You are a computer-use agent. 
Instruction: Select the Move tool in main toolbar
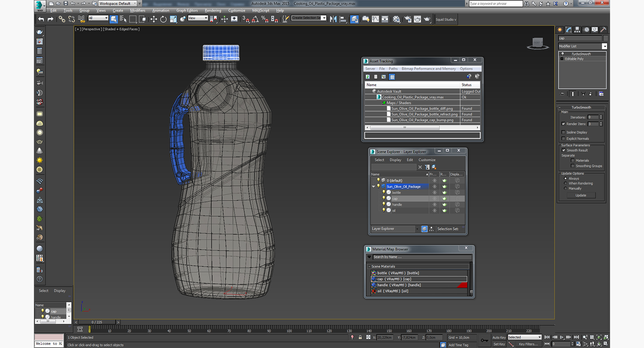pyautogui.click(x=154, y=19)
